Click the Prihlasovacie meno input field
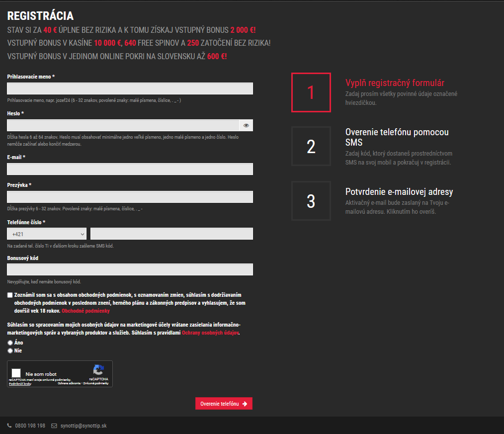 pos(130,88)
